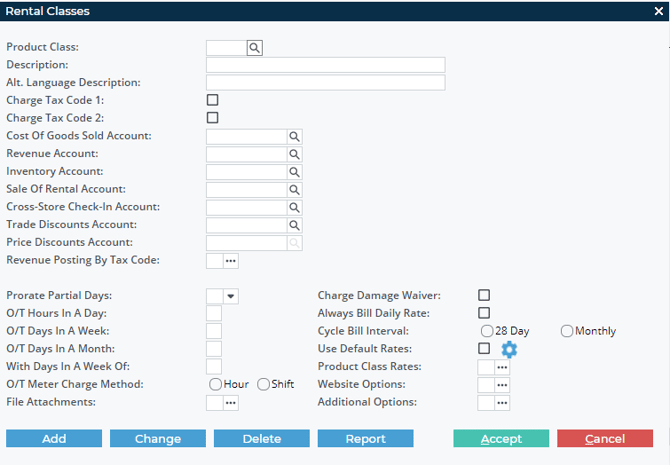Click the Report button

click(x=365, y=439)
